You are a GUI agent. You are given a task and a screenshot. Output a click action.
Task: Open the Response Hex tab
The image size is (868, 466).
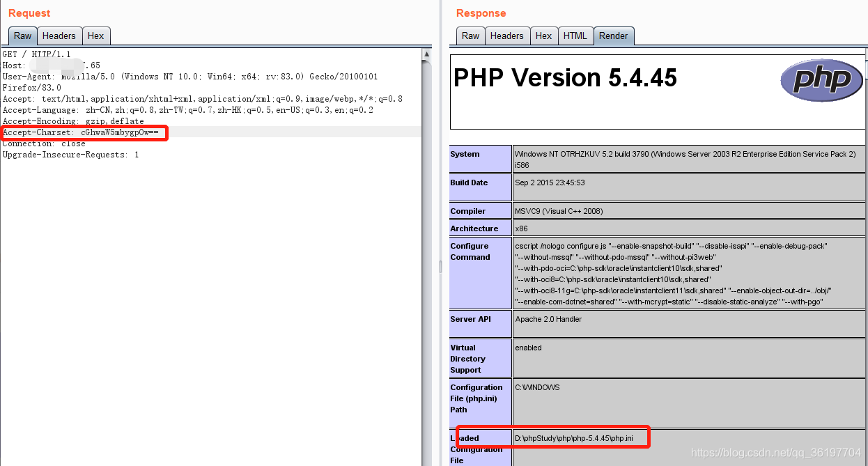point(544,36)
